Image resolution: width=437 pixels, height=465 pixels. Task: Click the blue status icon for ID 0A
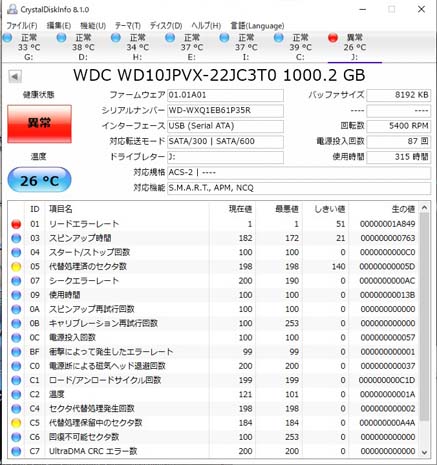click(x=16, y=309)
